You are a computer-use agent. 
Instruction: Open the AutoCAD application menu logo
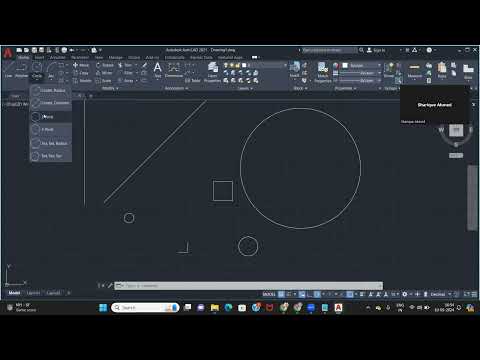point(8,53)
